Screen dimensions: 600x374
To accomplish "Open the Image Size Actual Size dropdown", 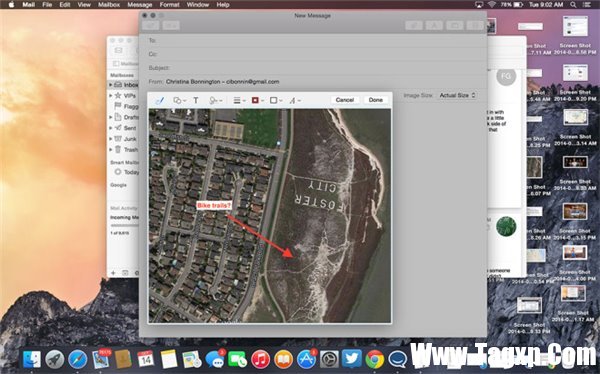I will [x=457, y=95].
